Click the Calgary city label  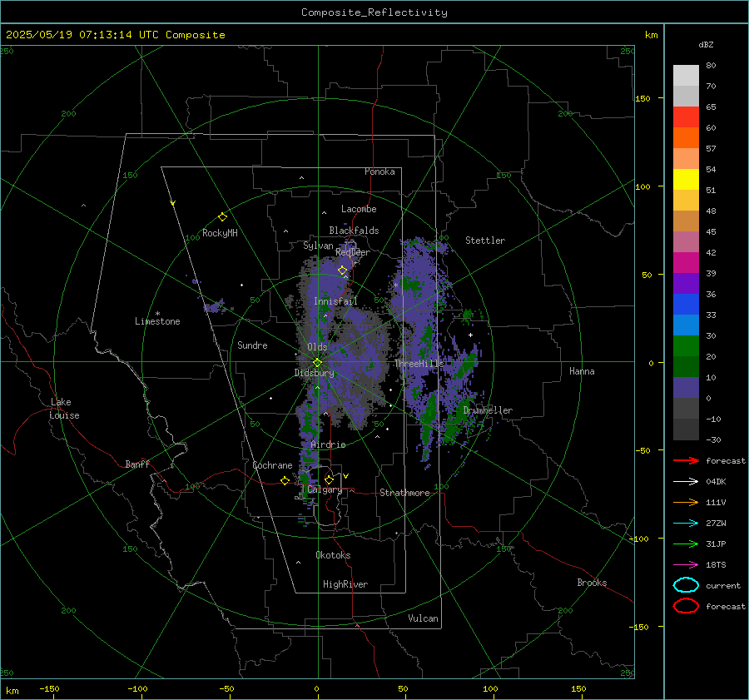click(325, 489)
